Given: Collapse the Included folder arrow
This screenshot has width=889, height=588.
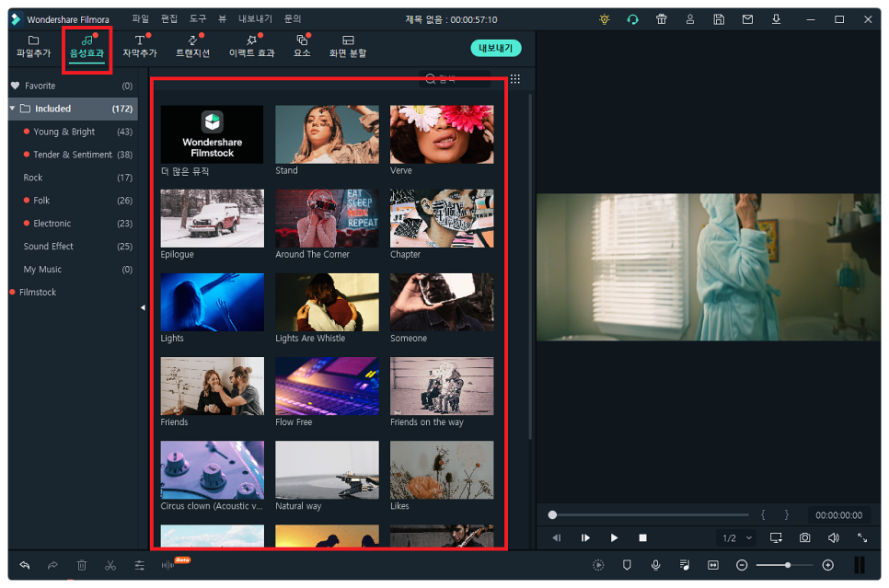Looking at the screenshot, I should click(13, 109).
